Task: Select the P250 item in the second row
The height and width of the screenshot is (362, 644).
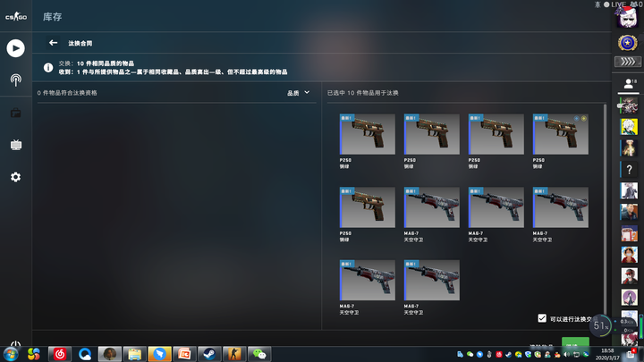Action: [368, 207]
